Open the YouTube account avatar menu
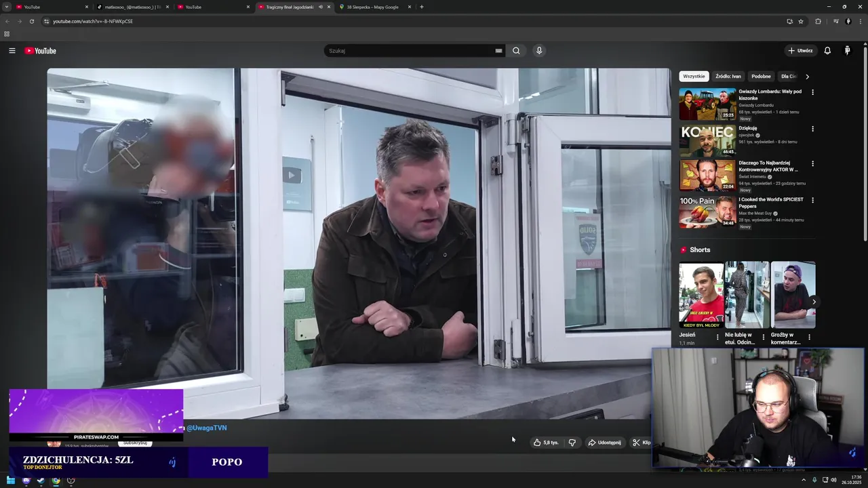This screenshot has width=868, height=488. click(847, 51)
